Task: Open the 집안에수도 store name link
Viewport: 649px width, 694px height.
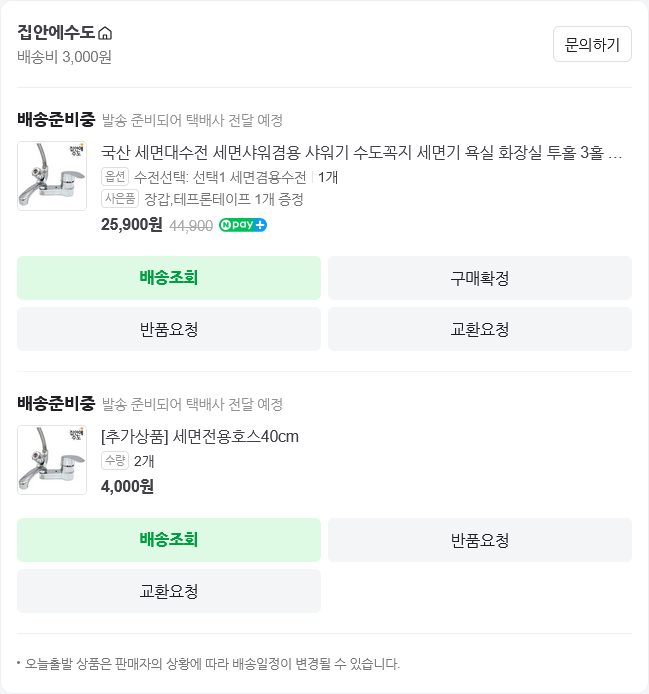Action: tap(56, 32)
